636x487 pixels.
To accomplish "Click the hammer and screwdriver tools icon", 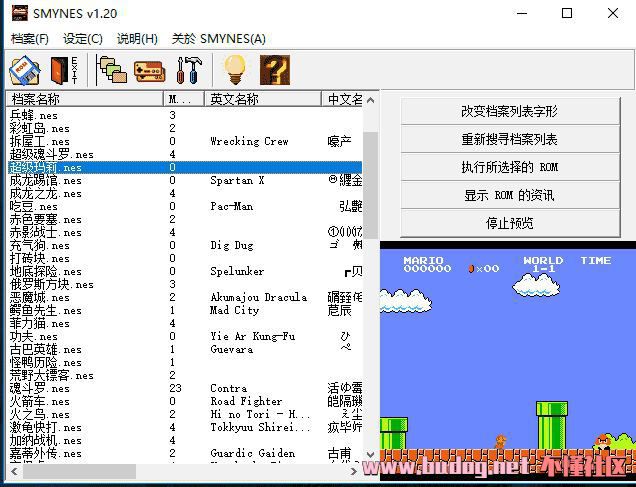I will pos(189,71).
